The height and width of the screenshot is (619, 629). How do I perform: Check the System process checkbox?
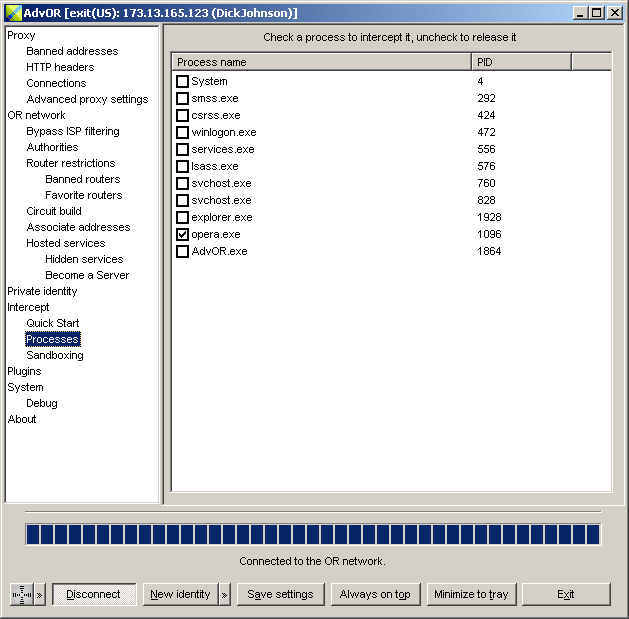tap(183, 81)
